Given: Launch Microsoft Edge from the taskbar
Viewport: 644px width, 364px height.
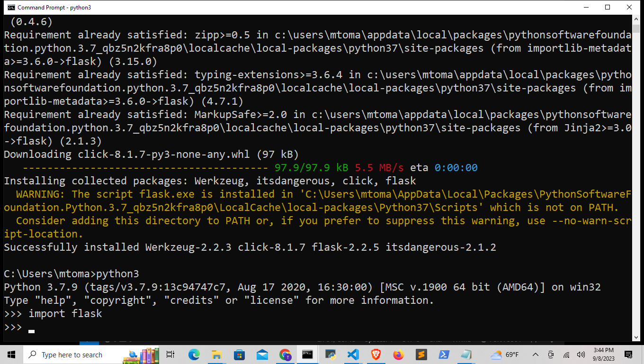Looking at the screenshot, I should (x=194, y=355).
